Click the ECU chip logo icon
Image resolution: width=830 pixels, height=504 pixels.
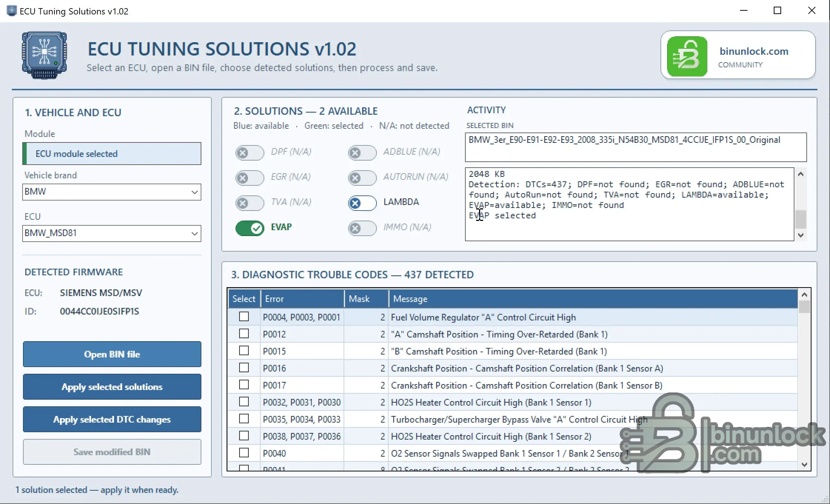(x=44, y=56)
